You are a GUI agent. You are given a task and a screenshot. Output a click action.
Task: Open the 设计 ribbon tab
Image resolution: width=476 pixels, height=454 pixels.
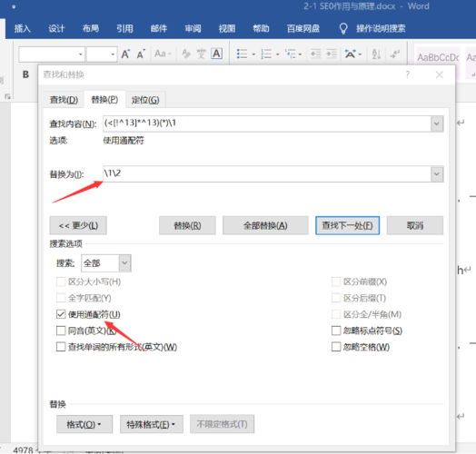[x=56, y=28]
